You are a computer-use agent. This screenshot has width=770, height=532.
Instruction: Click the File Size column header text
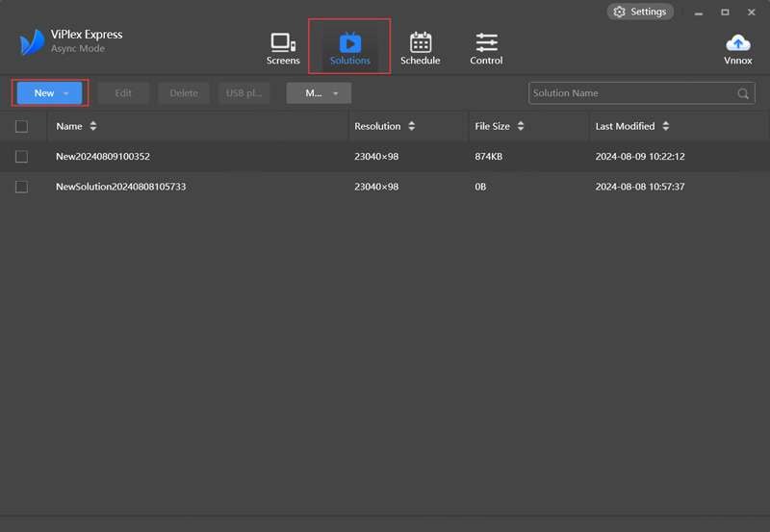492,126
